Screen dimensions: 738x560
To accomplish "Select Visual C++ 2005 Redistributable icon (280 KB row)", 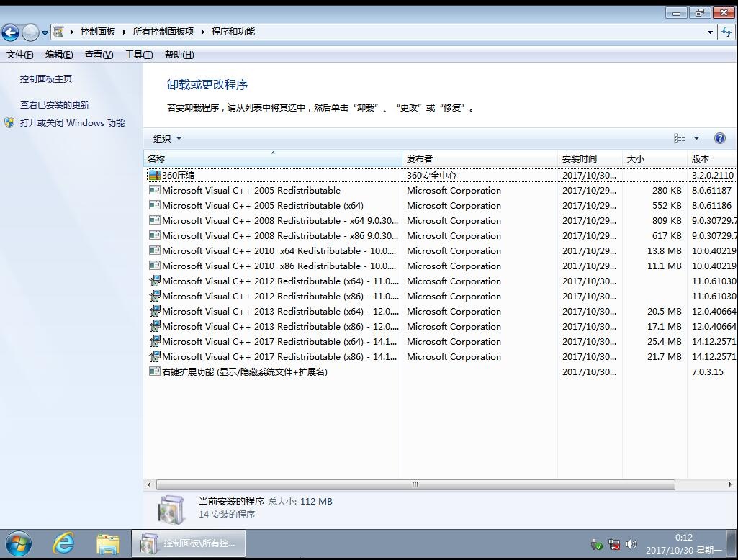I will tap(154, 190).
